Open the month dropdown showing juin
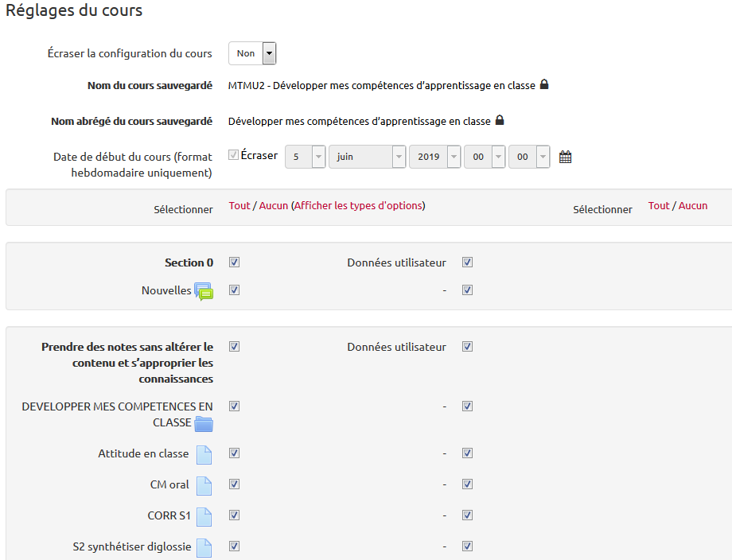Image resolution: width=732 pixels, height=560 pixels. pos(367,157)
